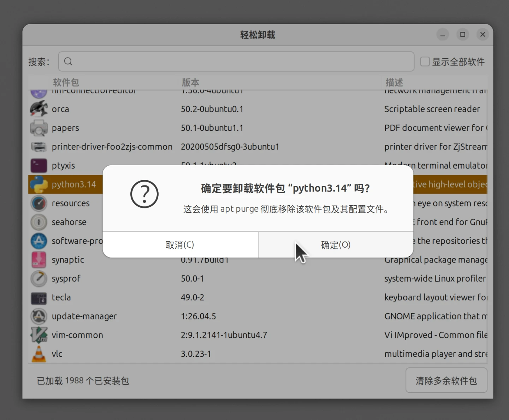Viewport: 509px width, 420px height.
Task: Click the software-properties icon
Action: coord(39,241)
